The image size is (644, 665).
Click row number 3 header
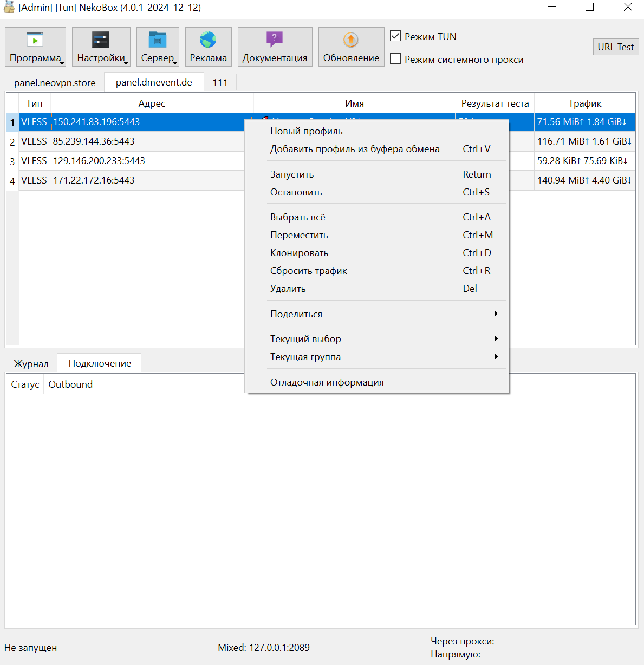coord(12,161)
